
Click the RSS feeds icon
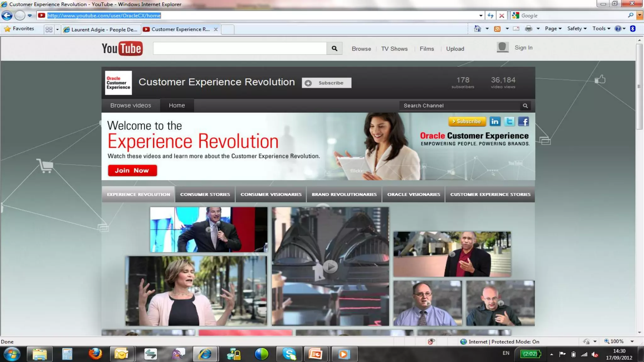point(497,29)
